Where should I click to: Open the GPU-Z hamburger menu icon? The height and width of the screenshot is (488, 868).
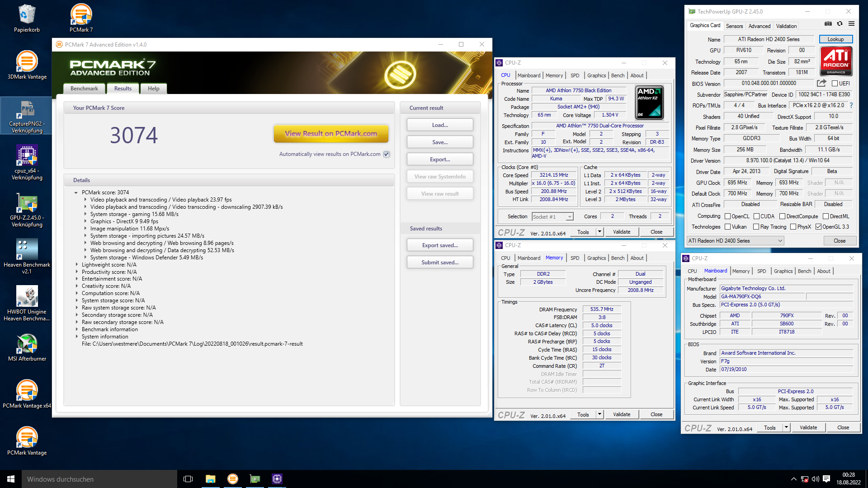coord(851,24)
